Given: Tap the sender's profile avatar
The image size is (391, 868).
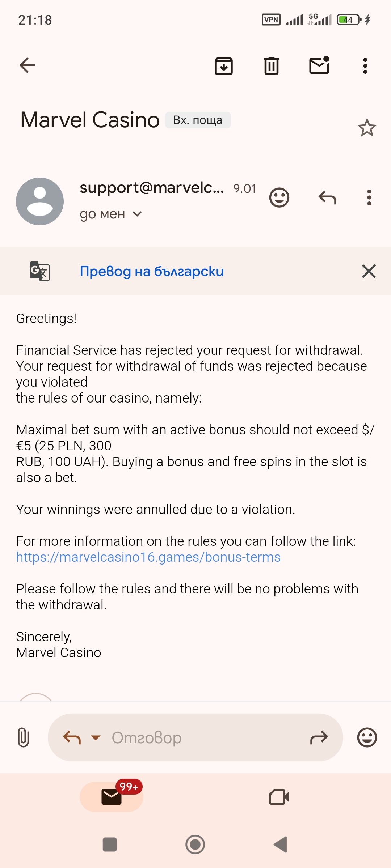Looking at the screenshot, I should 40,201.
